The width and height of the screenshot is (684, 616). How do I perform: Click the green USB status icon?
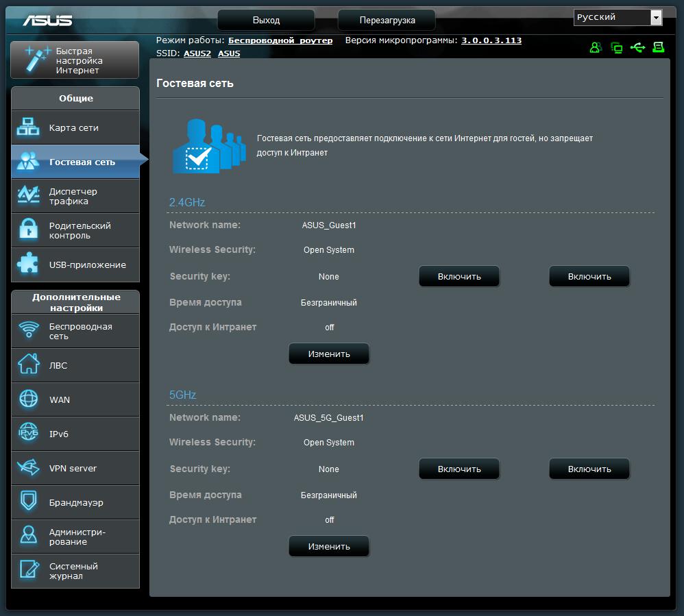pos(637,47)
